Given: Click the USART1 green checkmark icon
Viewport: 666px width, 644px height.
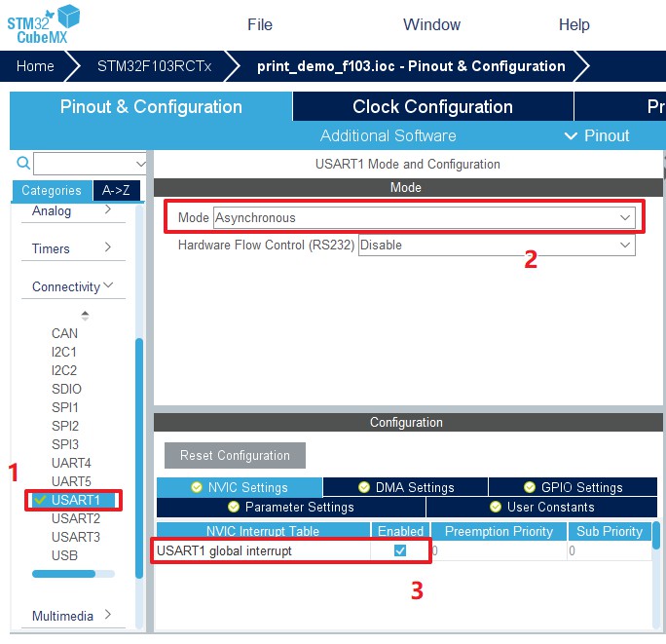Looking at the screenshot, I should pos(40,500).
